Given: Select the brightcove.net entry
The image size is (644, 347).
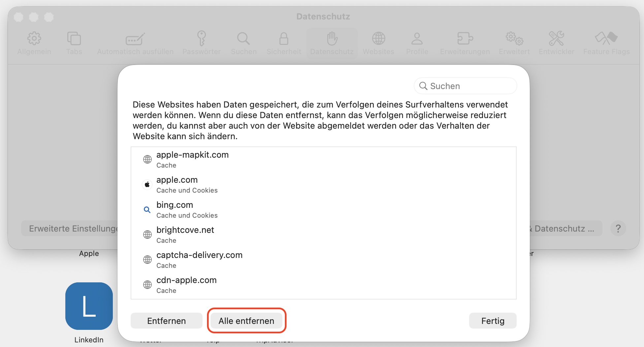Looking at the screenshot, I should tap(324, 235).
